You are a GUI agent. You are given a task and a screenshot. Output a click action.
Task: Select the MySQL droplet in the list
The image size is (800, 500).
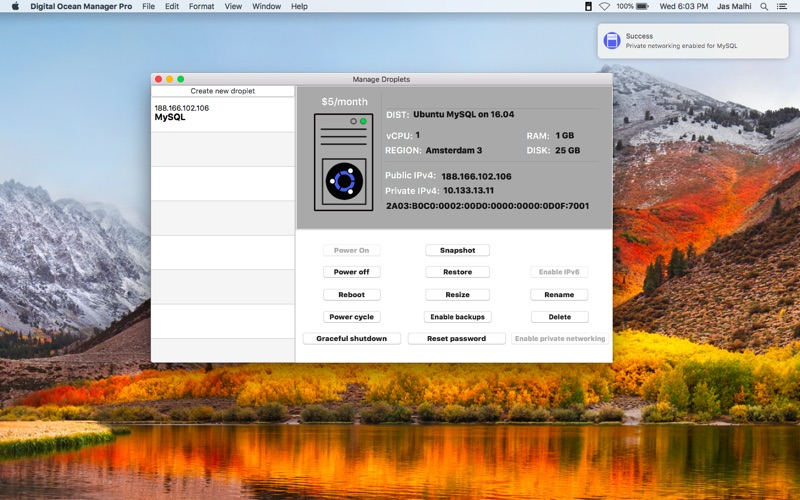pos(222,113)
